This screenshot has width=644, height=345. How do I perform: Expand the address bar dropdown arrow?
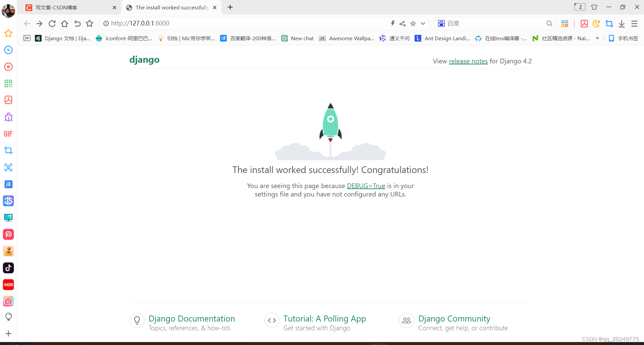coord(423,23)
